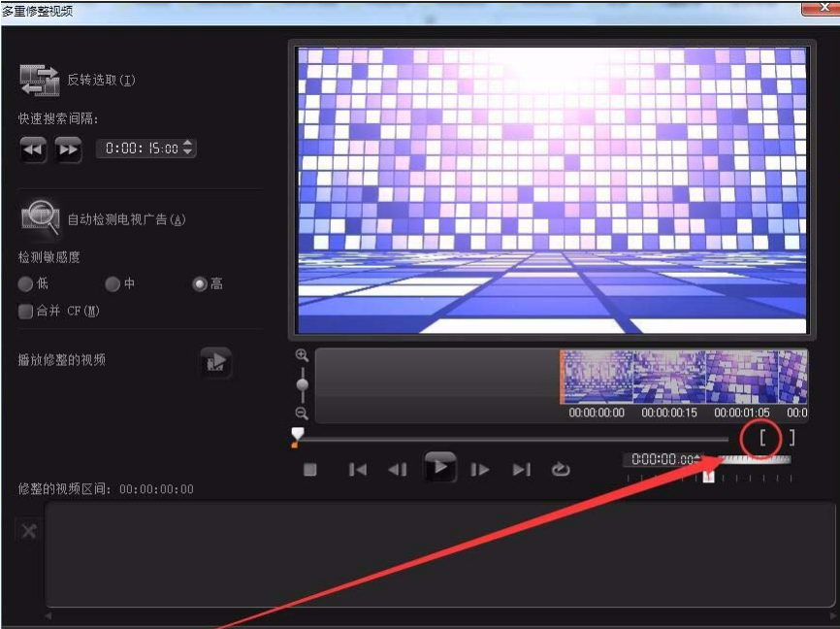
Task: Click the left scroll arrow under the trimmed clips list
Action: tap(48, 616)
